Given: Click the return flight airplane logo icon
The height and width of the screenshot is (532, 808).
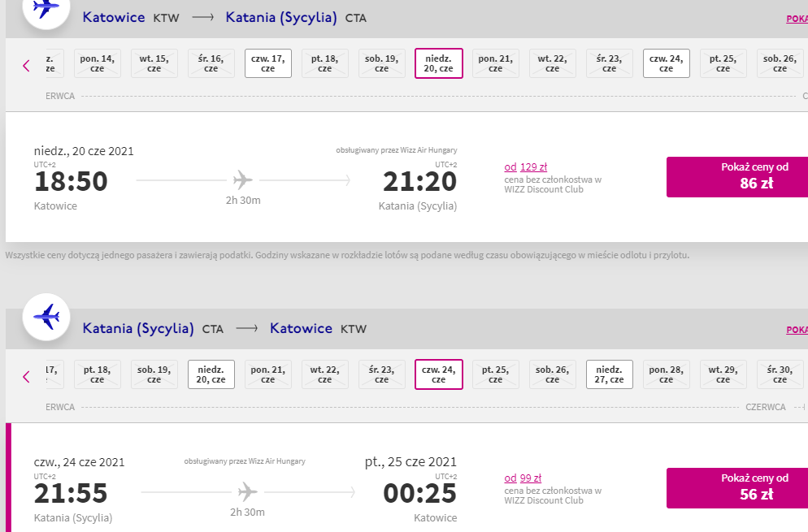Looking at the screenshot, I should point(46,317).
